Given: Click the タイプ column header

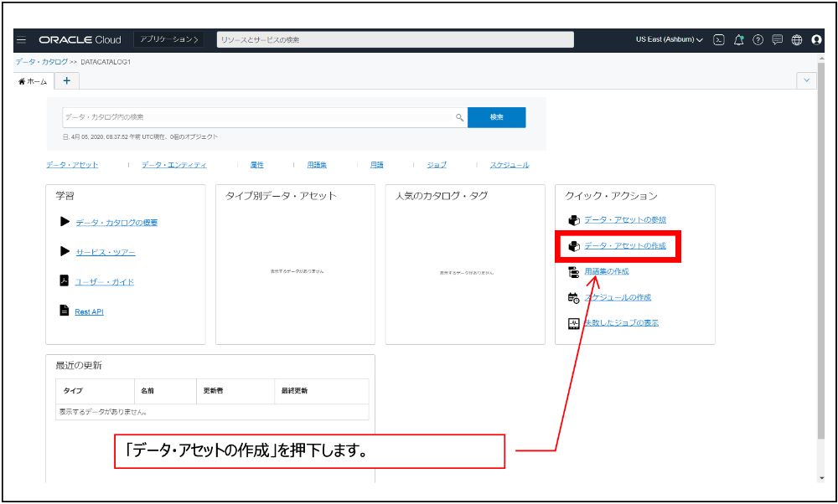Looking at the screenshot, I should [x=96, y=391].
